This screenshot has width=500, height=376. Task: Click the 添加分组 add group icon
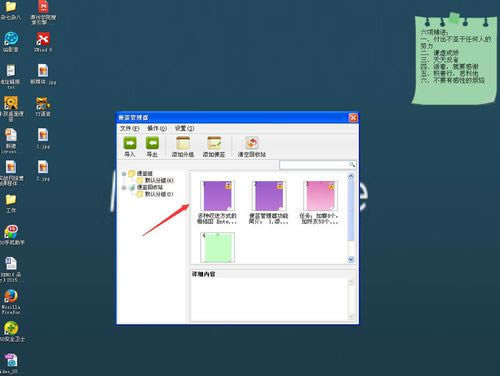(183, 143)
